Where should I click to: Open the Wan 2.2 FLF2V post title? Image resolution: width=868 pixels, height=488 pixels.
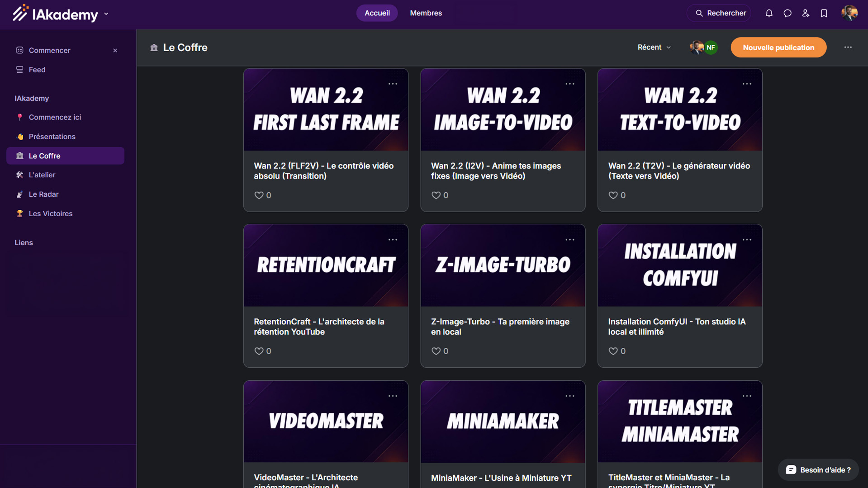324,171
